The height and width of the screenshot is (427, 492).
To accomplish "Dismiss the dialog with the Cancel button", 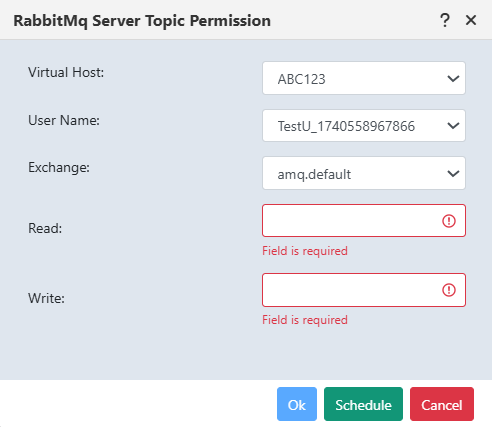I will coord(442,404).
